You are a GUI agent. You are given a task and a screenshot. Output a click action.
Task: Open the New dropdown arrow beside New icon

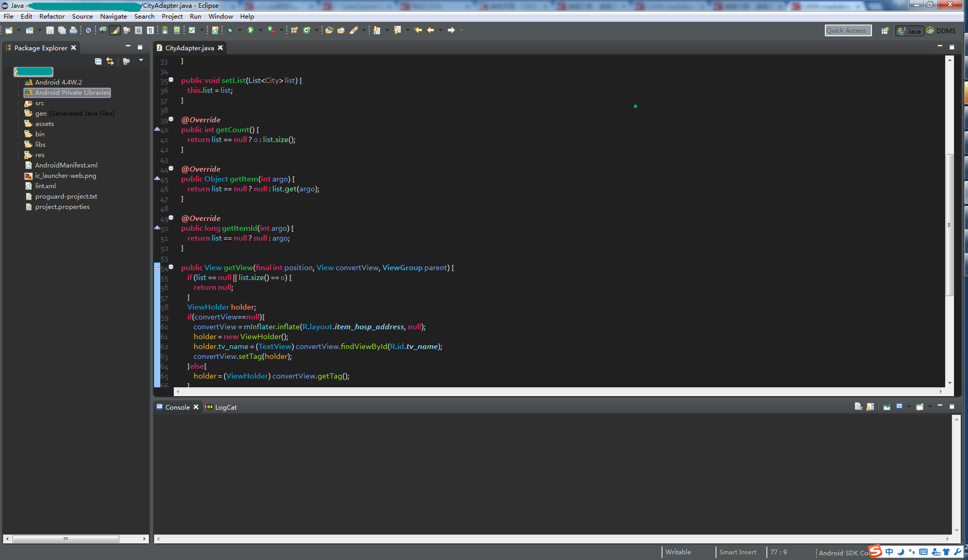(19, 30)
